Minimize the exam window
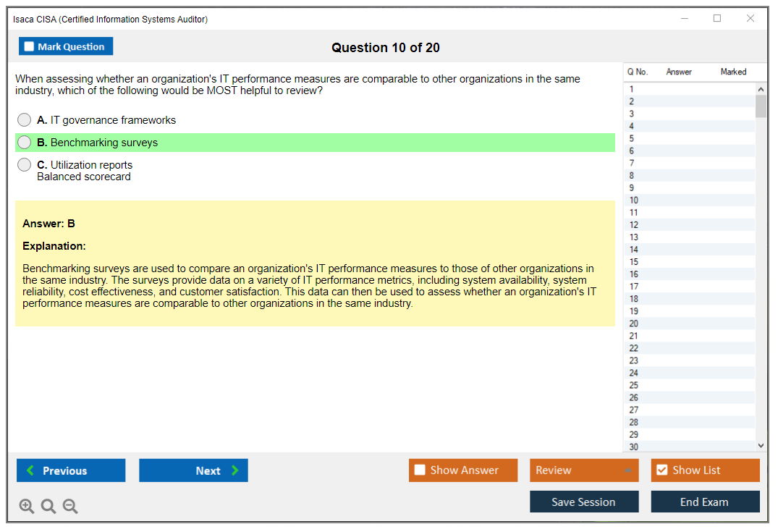 click(x=684, y=19)
